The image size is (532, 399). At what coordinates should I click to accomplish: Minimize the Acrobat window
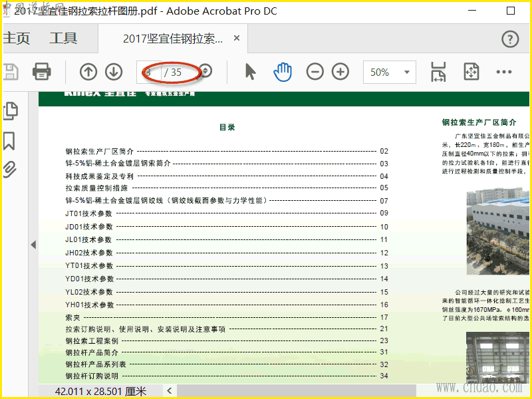pos(472,11)
